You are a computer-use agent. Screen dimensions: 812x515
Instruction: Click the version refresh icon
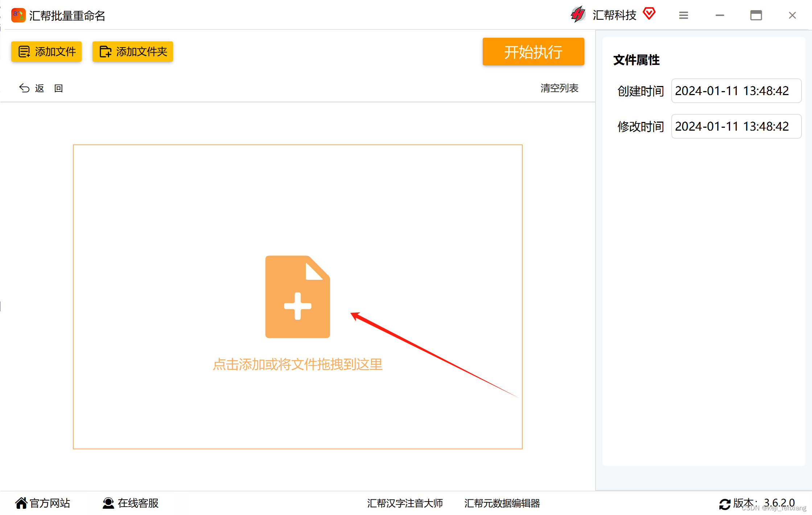[725, 504]
